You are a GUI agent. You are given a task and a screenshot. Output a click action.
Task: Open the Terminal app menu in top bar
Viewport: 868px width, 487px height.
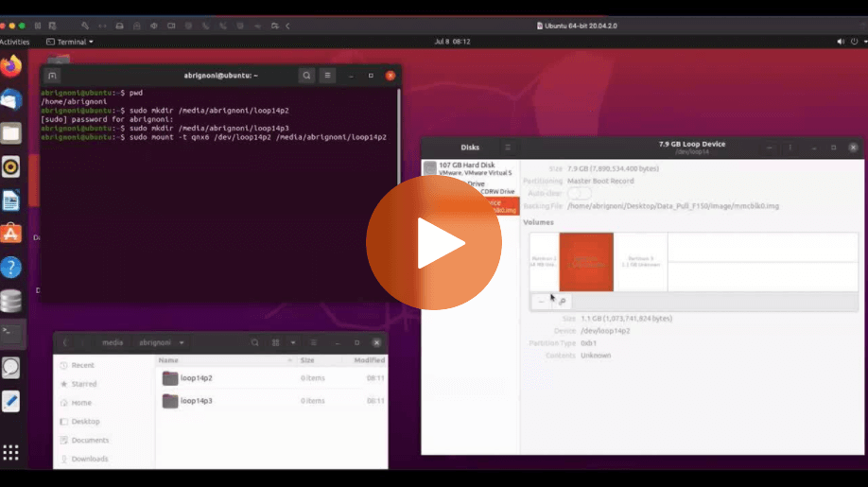click(74, 42)
